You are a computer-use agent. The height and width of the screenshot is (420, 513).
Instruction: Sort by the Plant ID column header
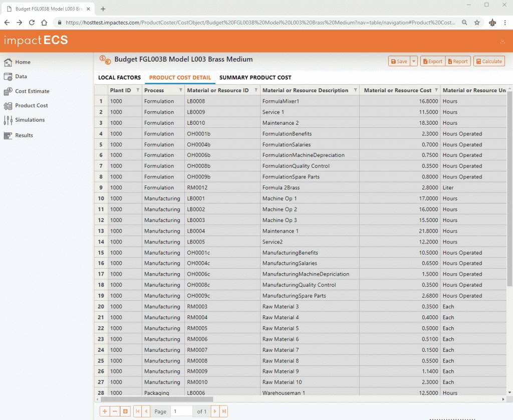tap(120, 90)
